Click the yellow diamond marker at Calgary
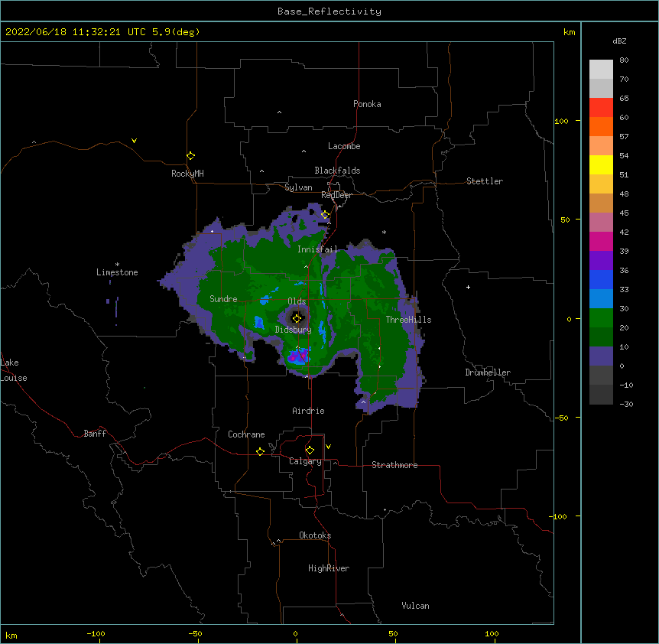The height and width of the screenshot is (644, 659). coord(310,450)
